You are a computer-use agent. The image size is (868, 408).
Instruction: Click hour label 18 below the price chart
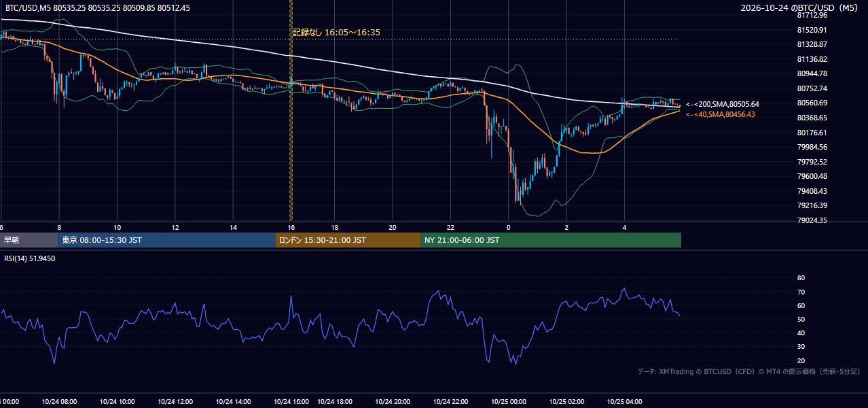tap(335, 227)
